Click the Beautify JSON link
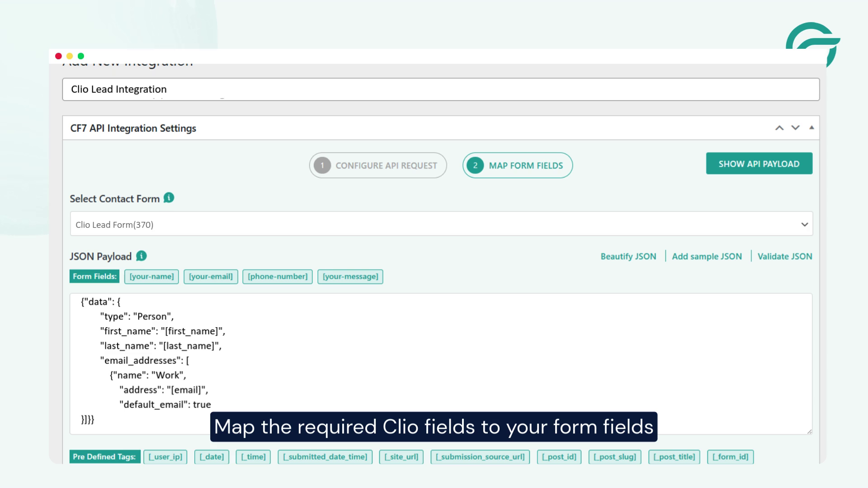Image resolution: width=868 pixels, height=488 pixels. (x=628, y=256)
